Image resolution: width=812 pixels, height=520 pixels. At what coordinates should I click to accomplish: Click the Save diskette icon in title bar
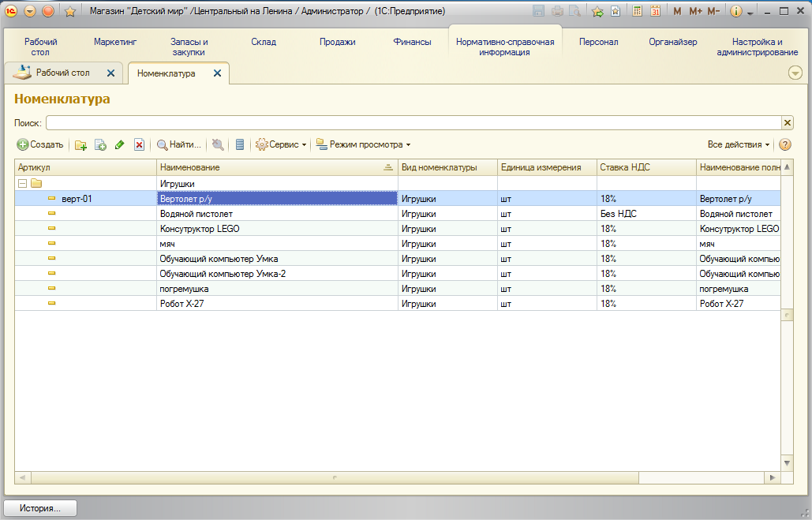tap(538, 11)
